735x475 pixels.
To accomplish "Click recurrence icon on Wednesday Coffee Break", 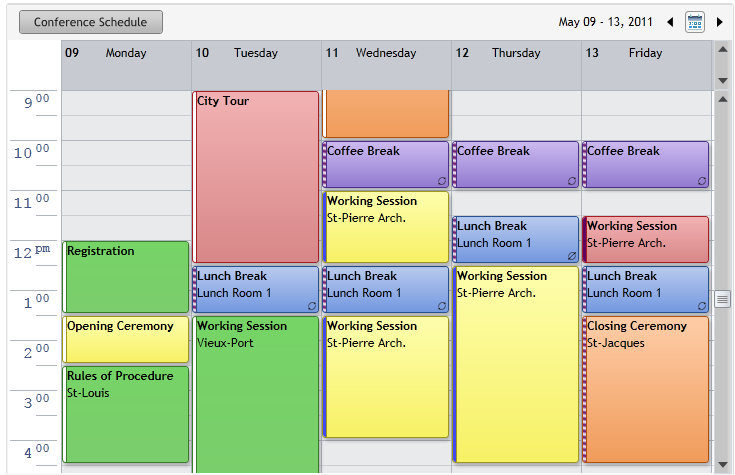I will 442,181.
